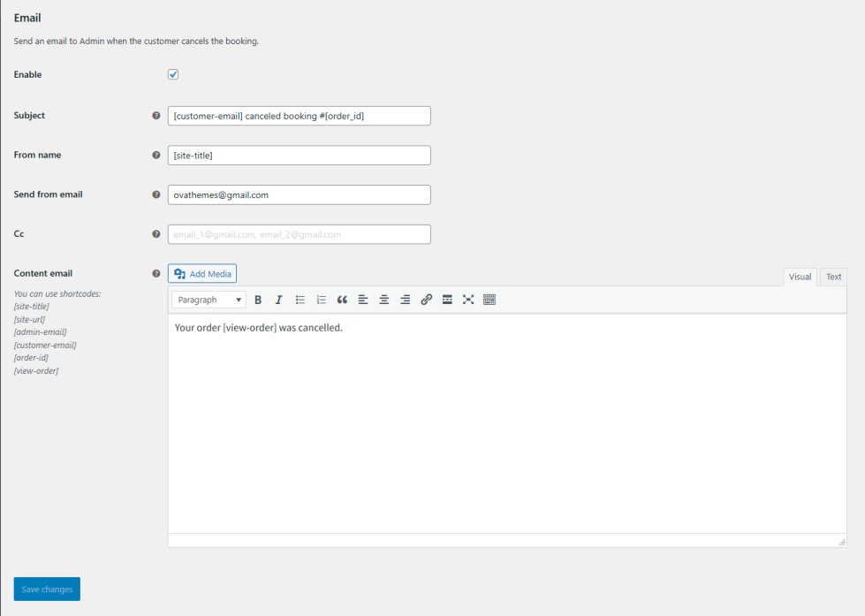Show help tooltip for Send from email
Screen dimensions: 865x616
156,194
